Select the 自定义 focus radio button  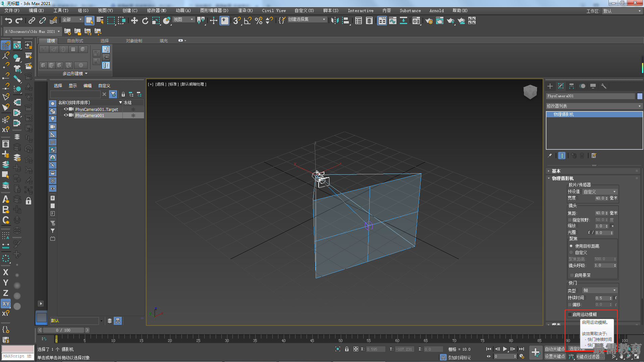[x=571, y=252]
